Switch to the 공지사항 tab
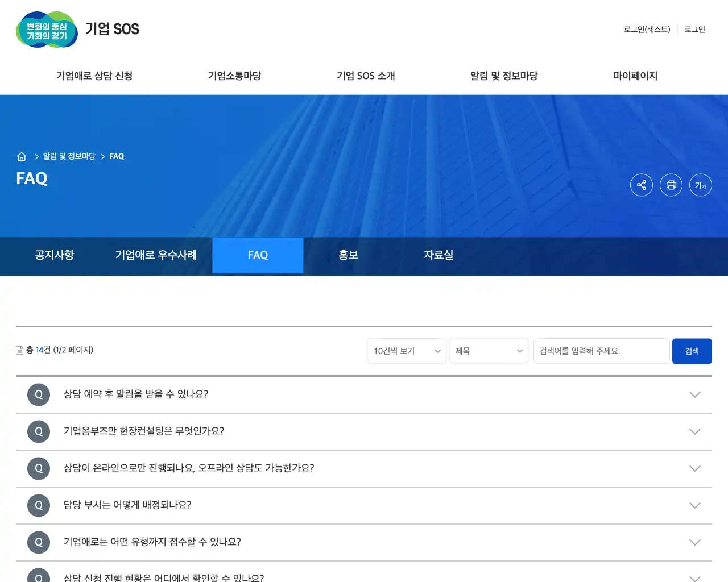The image size is (728, 582). click(x=54, y=255)
